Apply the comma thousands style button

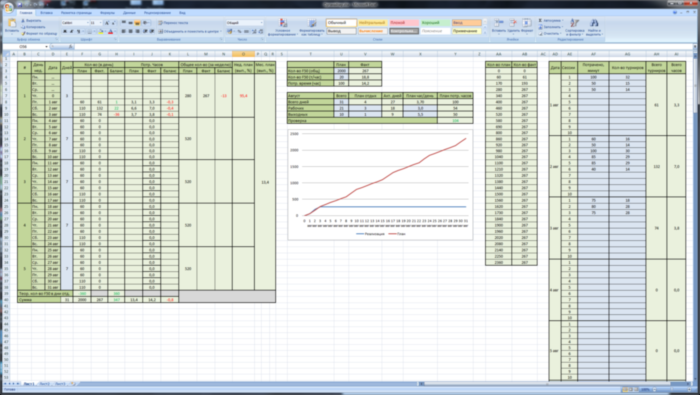coord(246,32)
